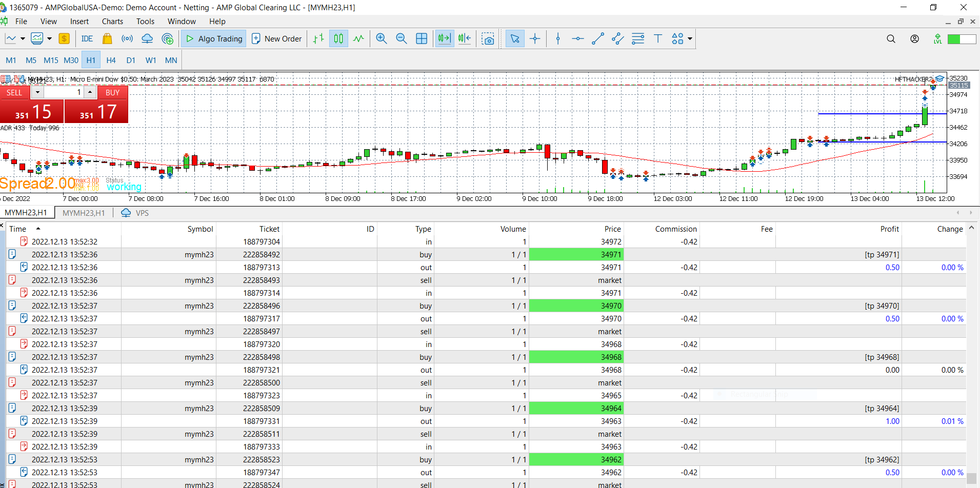Click the New Order button
980x488 pixels.
277,39
